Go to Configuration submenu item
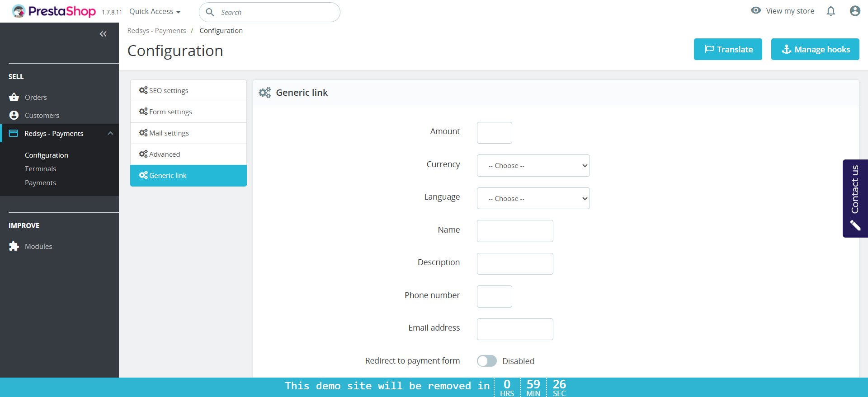Viewport: 868px width, 397px height. 47,155
